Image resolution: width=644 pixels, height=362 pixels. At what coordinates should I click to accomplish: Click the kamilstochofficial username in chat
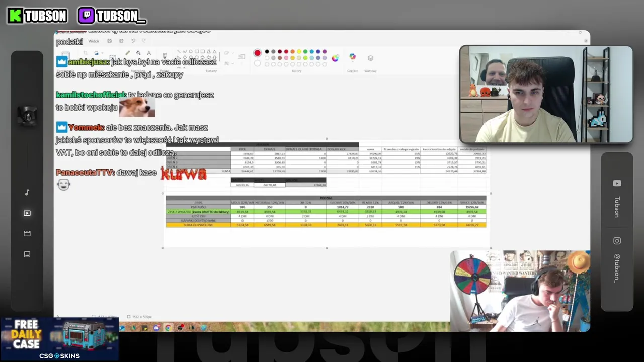pos(91,95)
